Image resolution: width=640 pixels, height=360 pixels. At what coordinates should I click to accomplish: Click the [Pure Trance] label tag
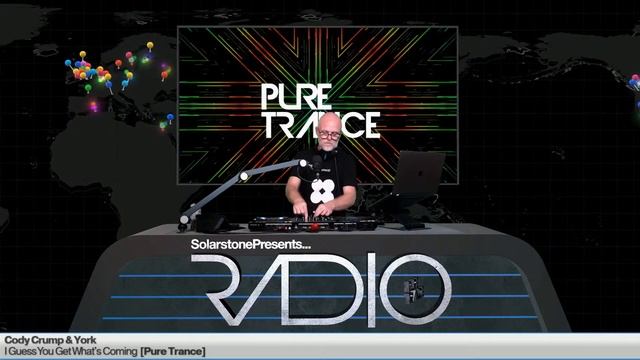173,351
